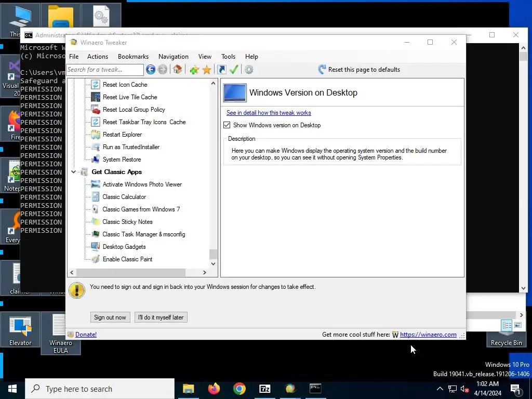The height and width of the screenshot is (399, 532).
Task: Click the Search for a tweak field
Action: tap(105, 70)
